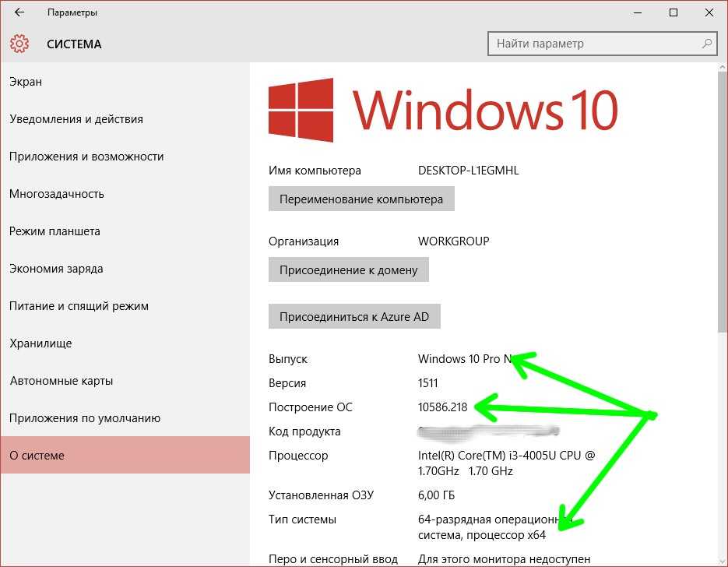Viewport: 728px width, 567px height.
Task: Open the Экран section
Action: click(125, 82)
